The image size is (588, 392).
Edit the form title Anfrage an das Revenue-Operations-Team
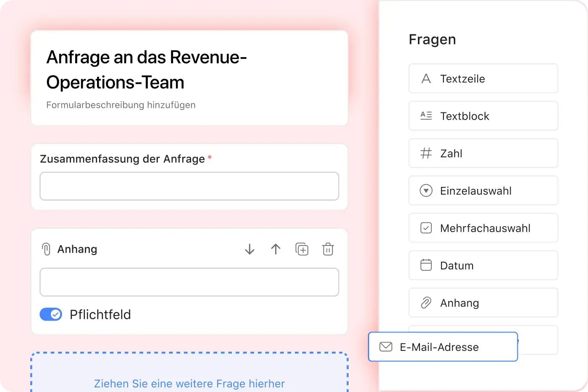(x=147, y=70)
